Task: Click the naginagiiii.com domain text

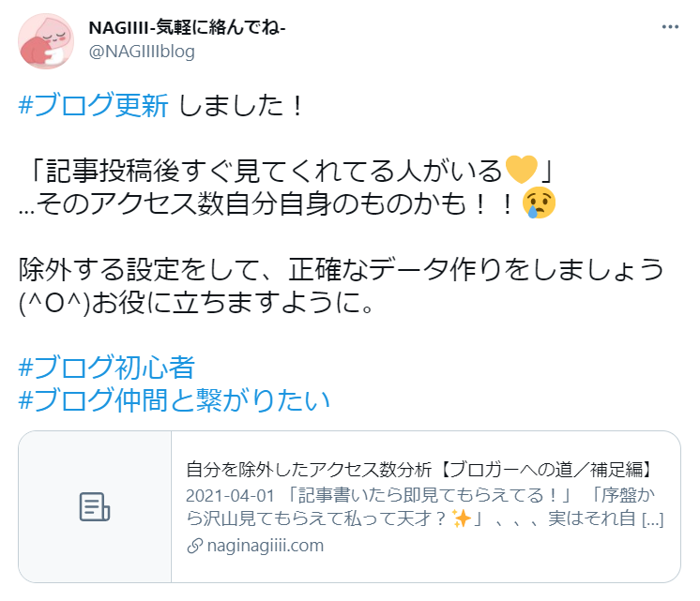Action: [x=266, y=546]
